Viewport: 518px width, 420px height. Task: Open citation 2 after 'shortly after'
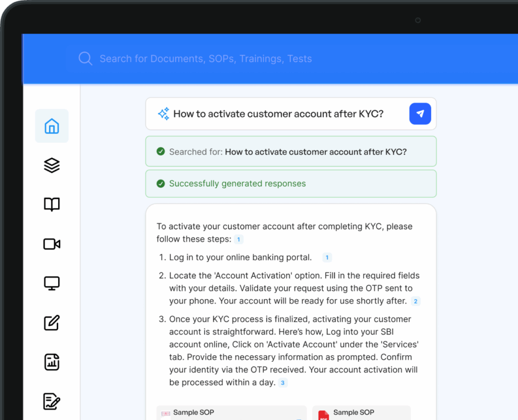click(416, 302)
